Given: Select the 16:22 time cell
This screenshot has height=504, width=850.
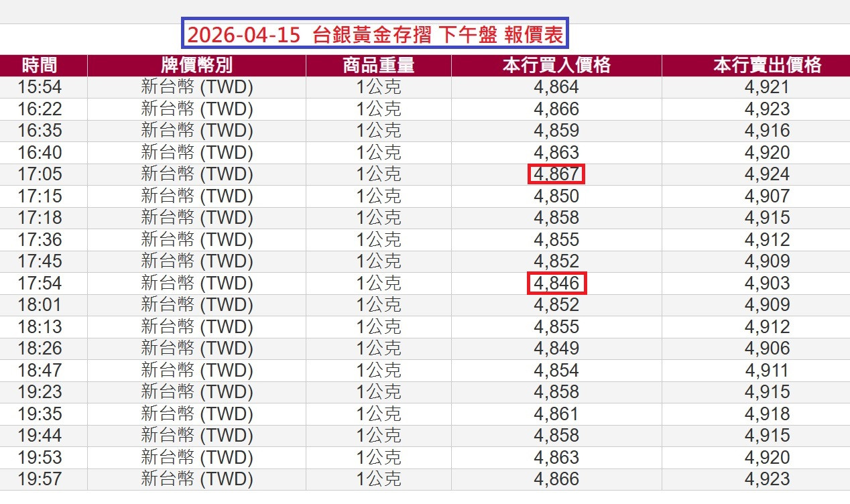Looking at the screenshot, I should [40, 109].
